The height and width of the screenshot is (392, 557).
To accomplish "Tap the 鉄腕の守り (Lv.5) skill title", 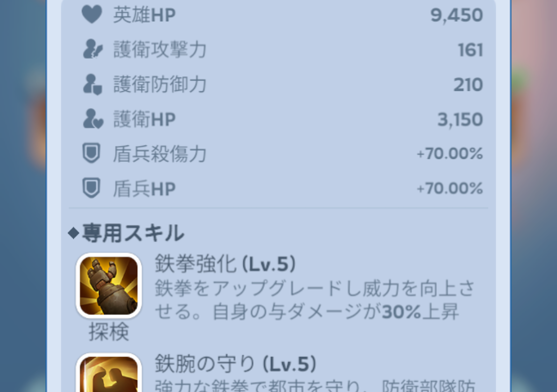I will point(235,364).
